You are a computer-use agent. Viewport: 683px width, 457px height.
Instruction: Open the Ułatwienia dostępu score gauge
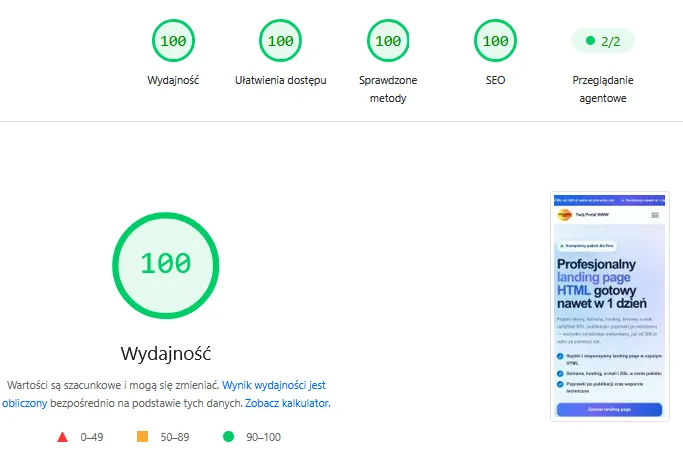(281, 41)
